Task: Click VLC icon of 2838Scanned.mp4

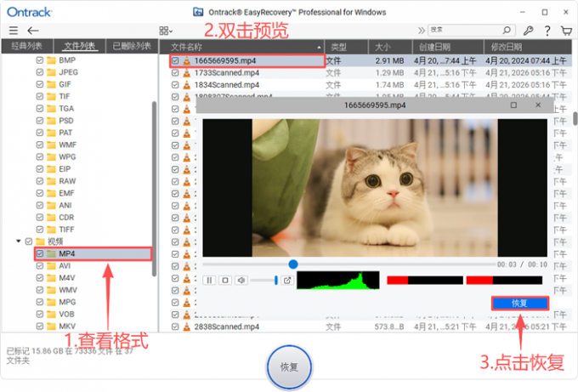Action: pos(187,327)
